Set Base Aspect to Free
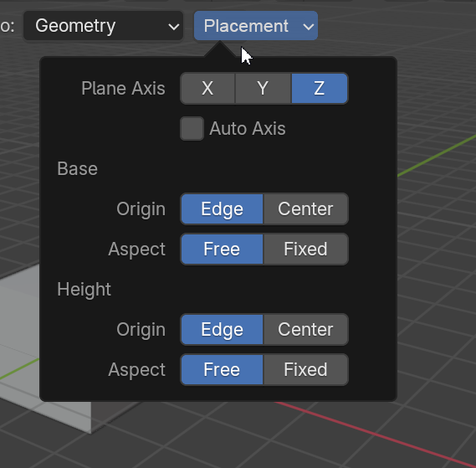Viewport: 476px width, 468px height. click(x=223, y=249)
